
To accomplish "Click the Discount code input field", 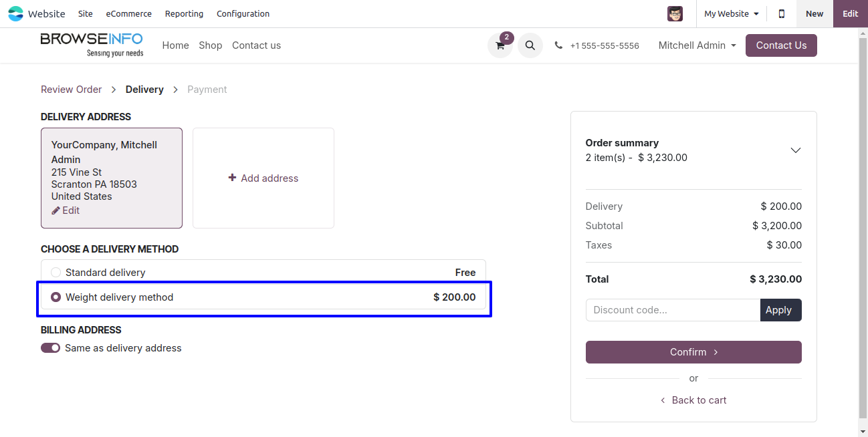I will click(673, 310).
